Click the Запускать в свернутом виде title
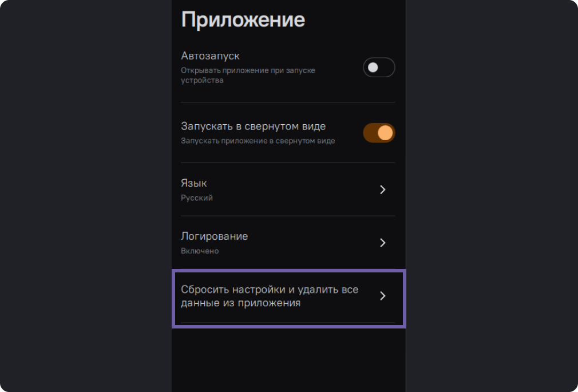The image size is (578, 392). [x=253, y=126]
